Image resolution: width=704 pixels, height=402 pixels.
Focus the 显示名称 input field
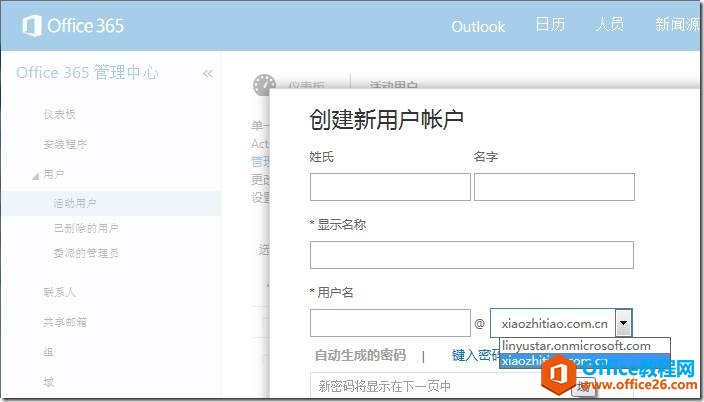471,255
